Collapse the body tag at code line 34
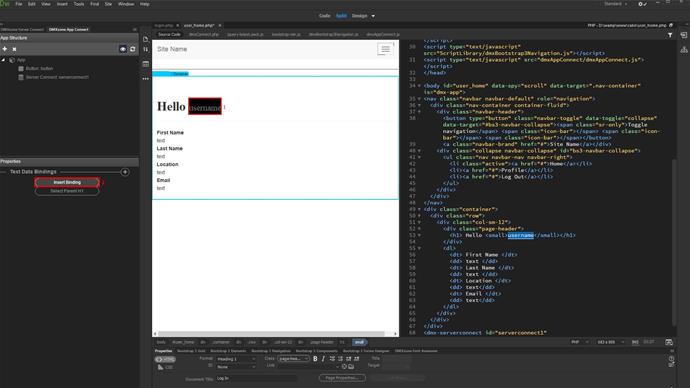The width and height of the screenshot is (690, 388). click(419, 86)
